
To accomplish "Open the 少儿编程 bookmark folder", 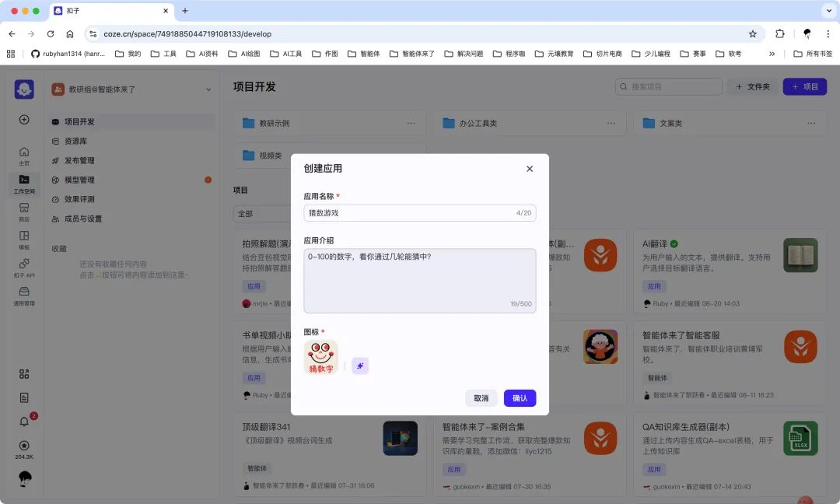I will coord(651,54).
